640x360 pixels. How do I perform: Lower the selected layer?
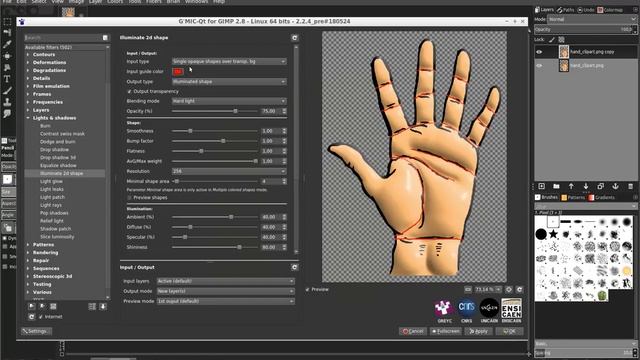point(586,186)
